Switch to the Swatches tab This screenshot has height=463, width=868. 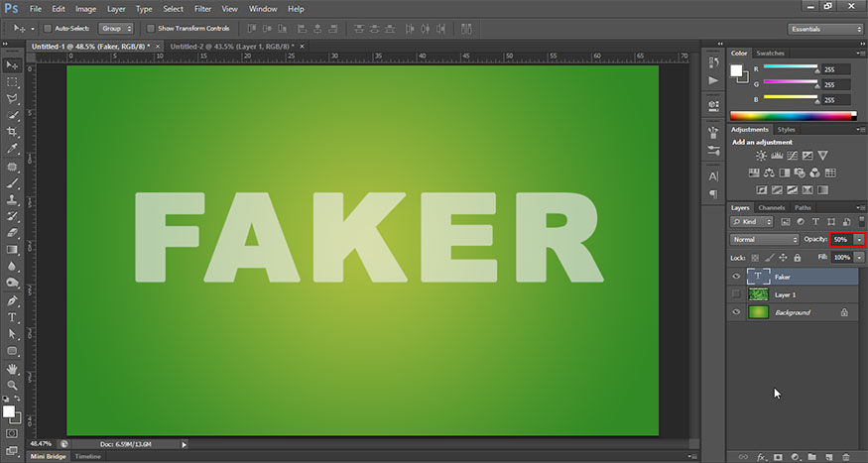(x=770, y=54)
